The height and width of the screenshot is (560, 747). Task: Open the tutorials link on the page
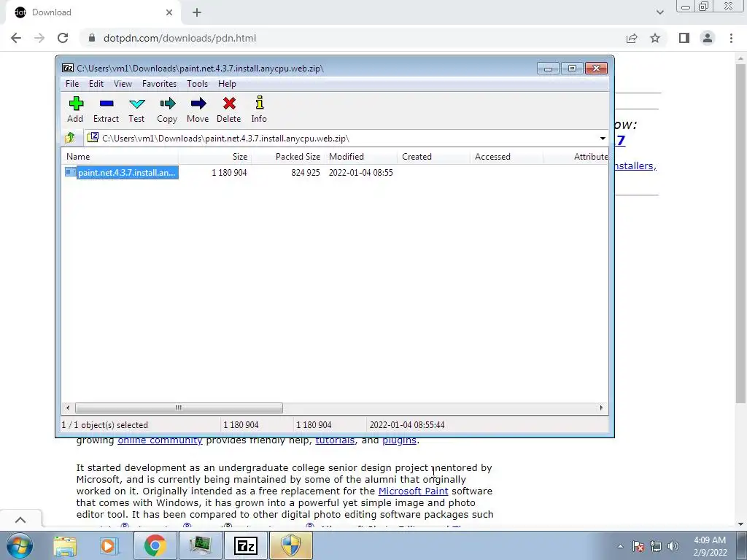tap(335, 440)
